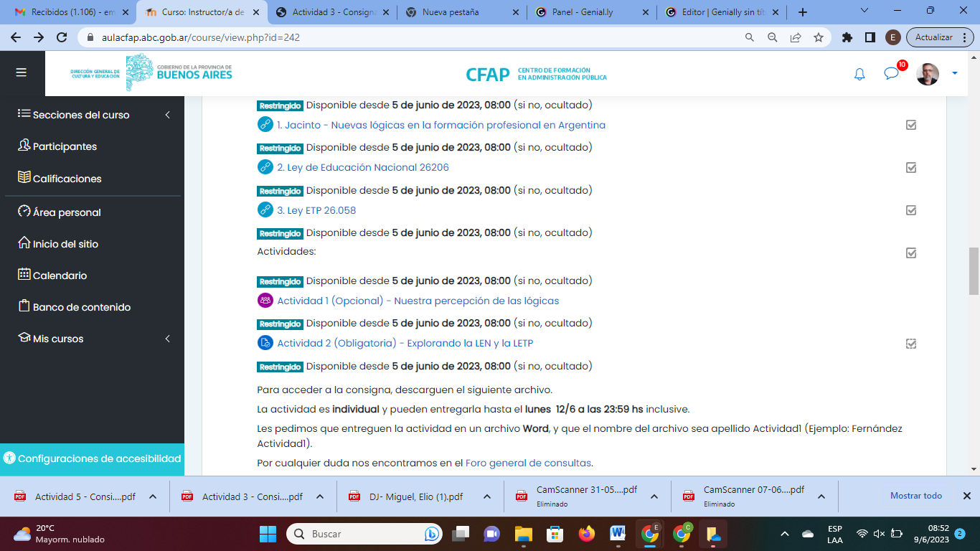
Task: Click the Actividad 1 forum icon
Action: (x=265, y=301)
